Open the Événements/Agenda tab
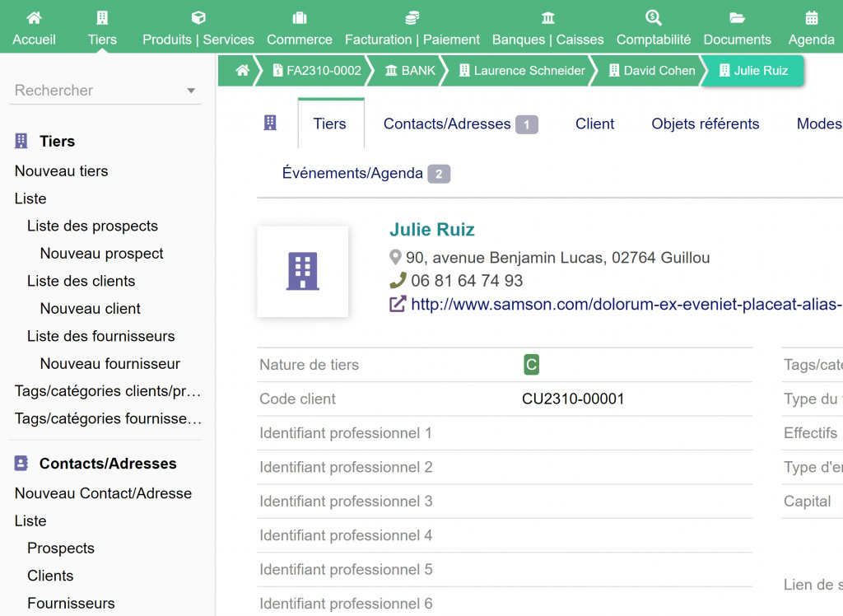 pyautogui.click(x=352, y=174)
